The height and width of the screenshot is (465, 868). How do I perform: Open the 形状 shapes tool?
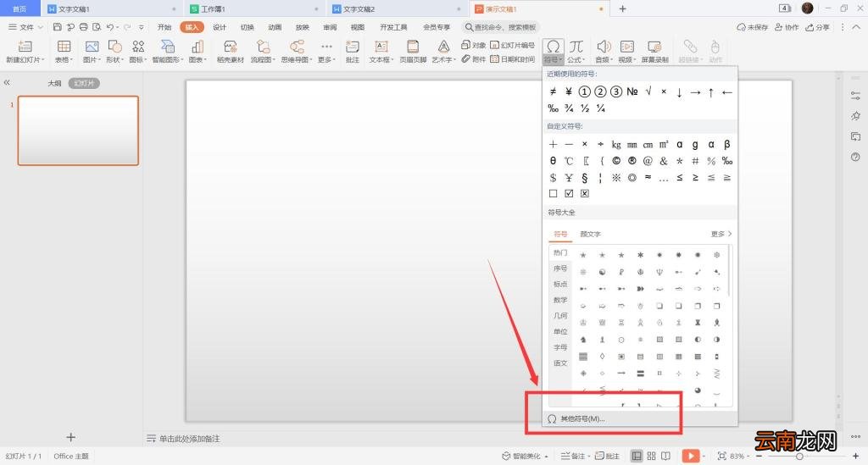tap(115, 47)
